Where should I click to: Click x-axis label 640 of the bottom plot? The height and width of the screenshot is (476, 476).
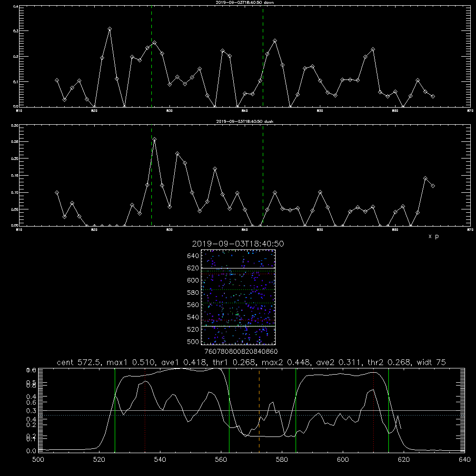coord(465,460)
